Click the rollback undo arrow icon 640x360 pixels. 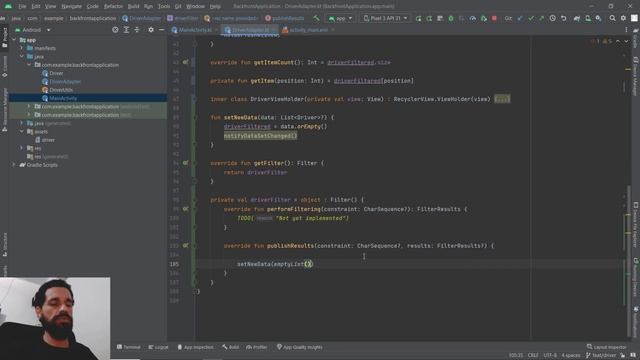tap(563, 18)
